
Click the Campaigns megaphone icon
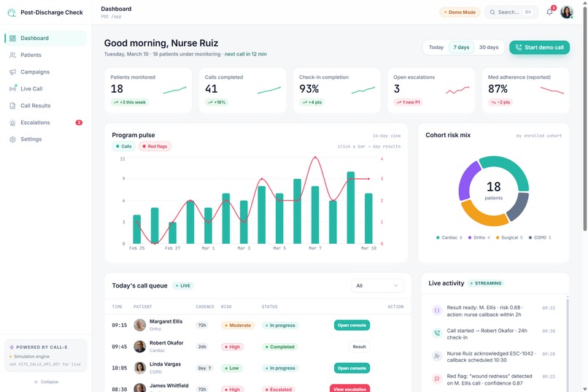(x=12, y=72)
